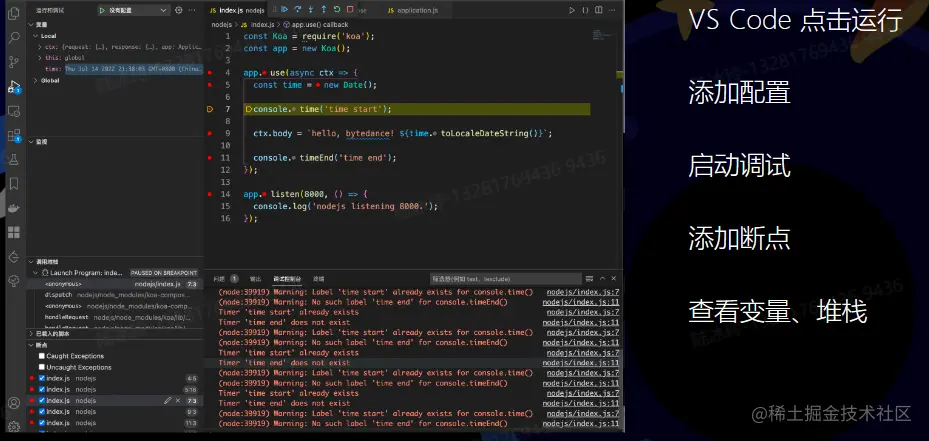Collapse the Local scope

tap(36, 36)
